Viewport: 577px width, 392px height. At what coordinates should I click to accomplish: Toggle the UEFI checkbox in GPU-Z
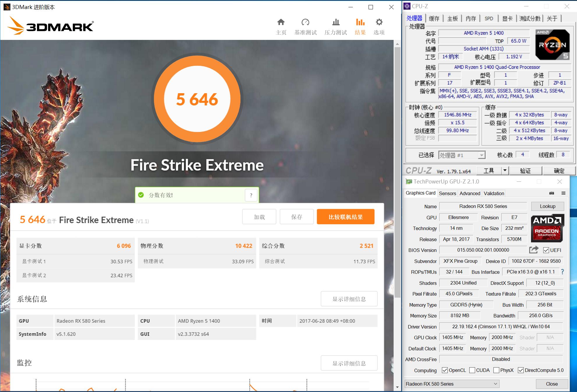(x=546, y=250)
